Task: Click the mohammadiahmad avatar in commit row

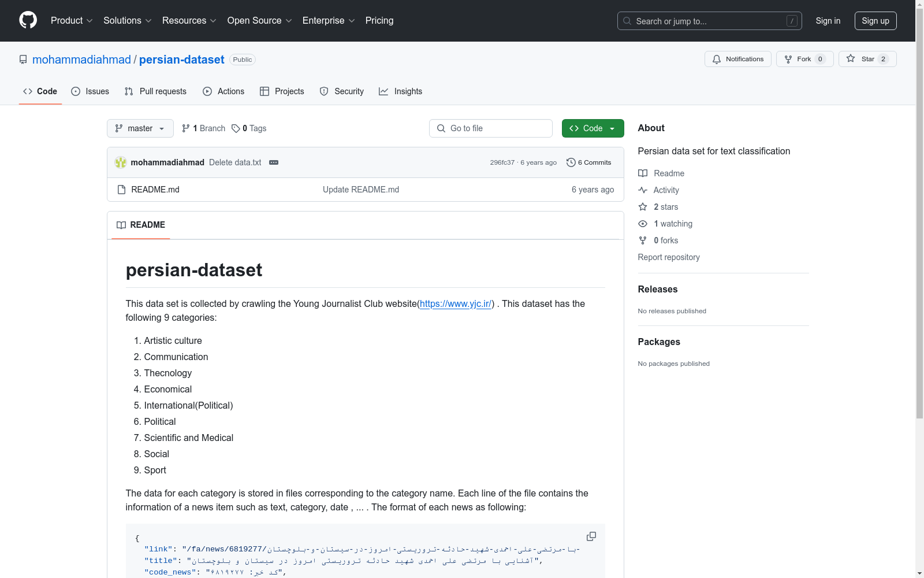Action: pyautogui.click(x=121, y=162)
